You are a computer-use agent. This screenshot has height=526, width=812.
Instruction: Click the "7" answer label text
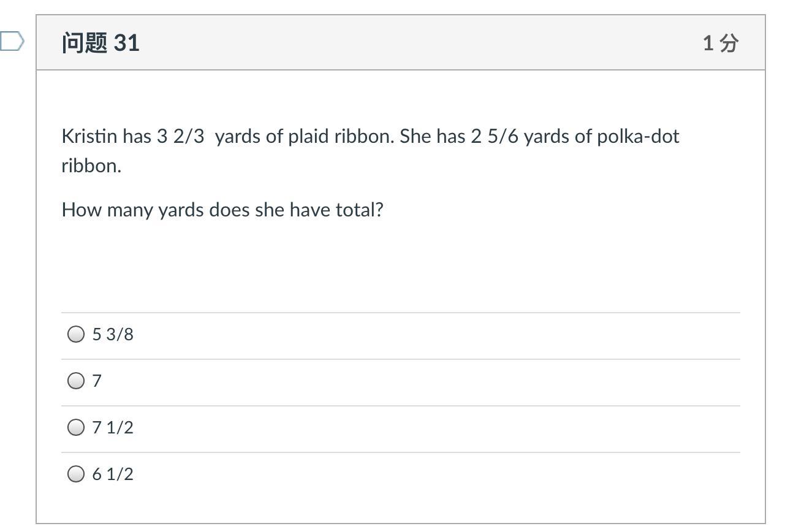coord(97,381)
